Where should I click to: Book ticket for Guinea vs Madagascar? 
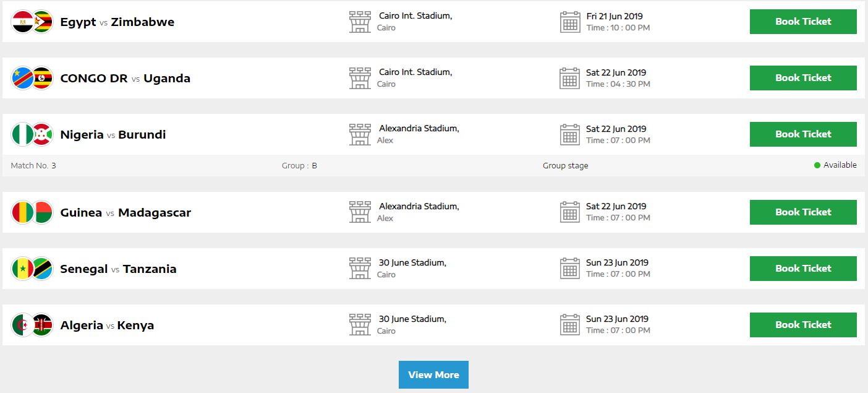point(802,212)
